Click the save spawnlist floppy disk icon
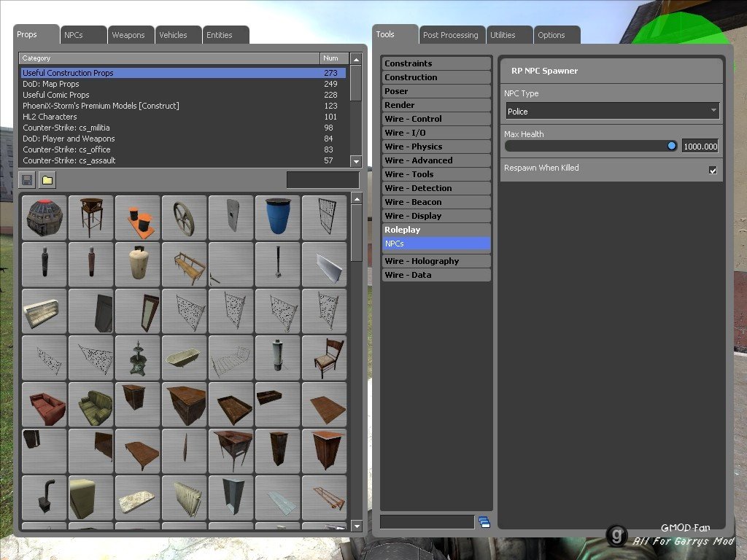The height and width of the screenshot is (560, 747). [27, 180]
